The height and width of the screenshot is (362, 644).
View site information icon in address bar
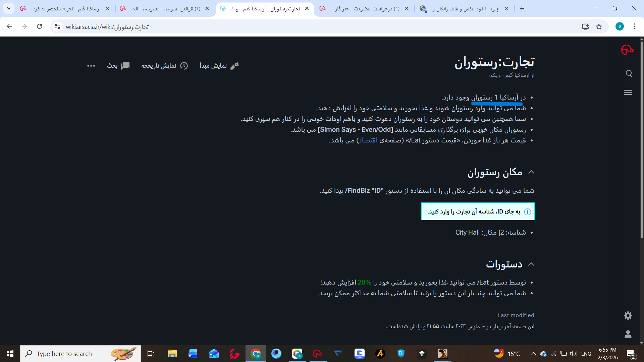(x=57, y=27)
